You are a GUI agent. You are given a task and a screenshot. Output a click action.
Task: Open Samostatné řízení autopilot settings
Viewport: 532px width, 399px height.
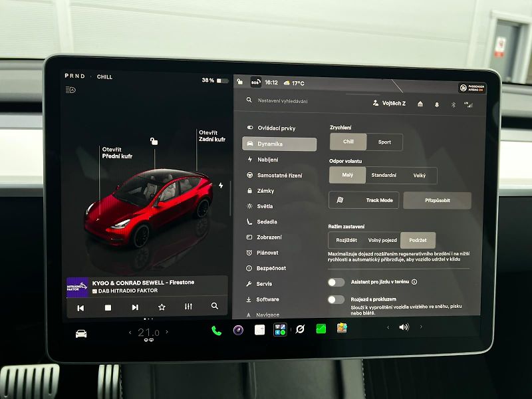275,176
